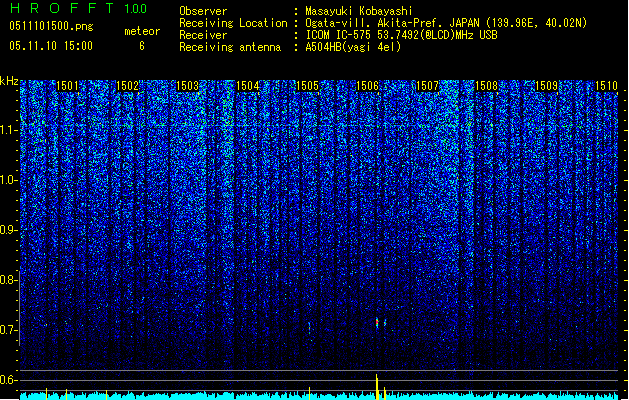
Task: Click the date 05.11.10 15:00
Action: [x=51, y=46]
